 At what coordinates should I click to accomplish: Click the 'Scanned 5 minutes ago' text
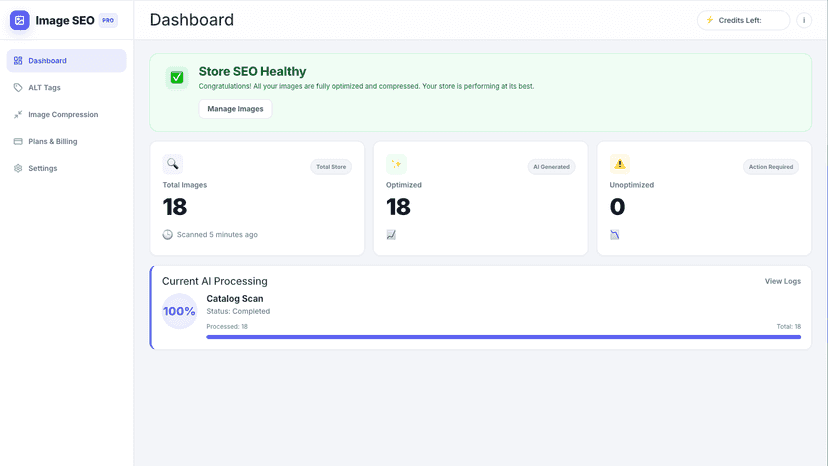point(217,235)
